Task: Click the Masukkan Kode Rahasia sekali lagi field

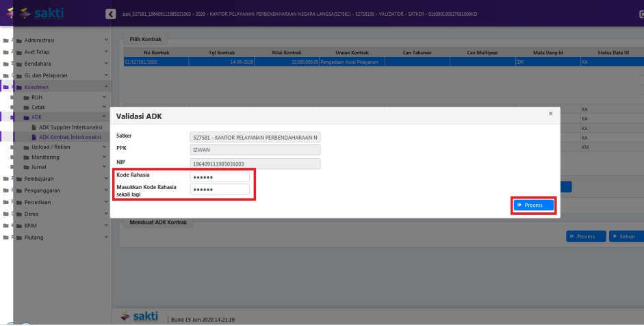Action: 220,190
